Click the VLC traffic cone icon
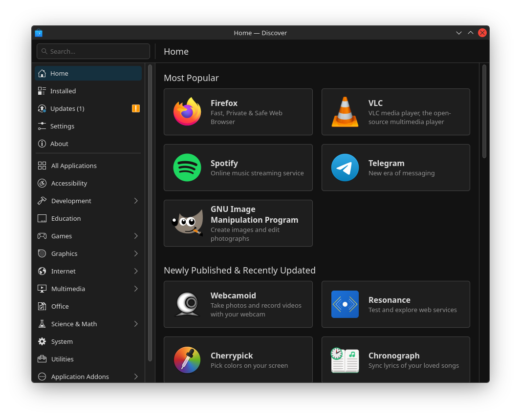 [x=345, y=112]
